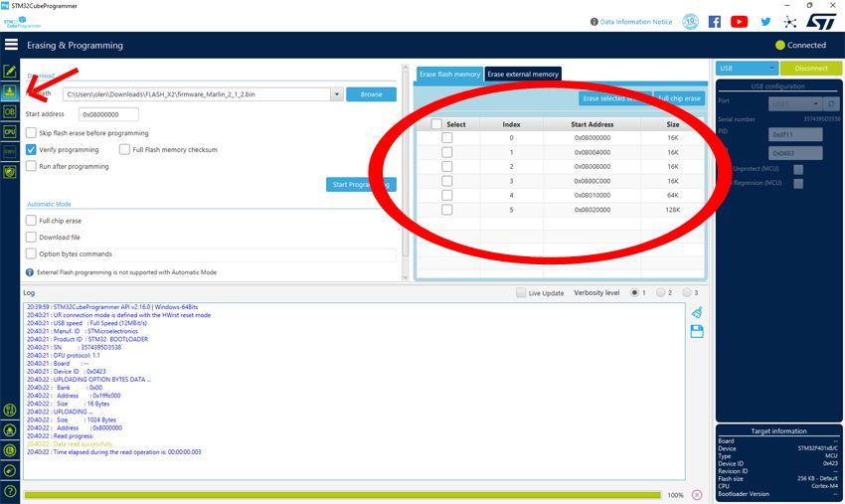The width and height of the screenshot is (845, 504).
Task: Open ST Facebook page icon
Action: pyautogui.click(x=715, y=22)
